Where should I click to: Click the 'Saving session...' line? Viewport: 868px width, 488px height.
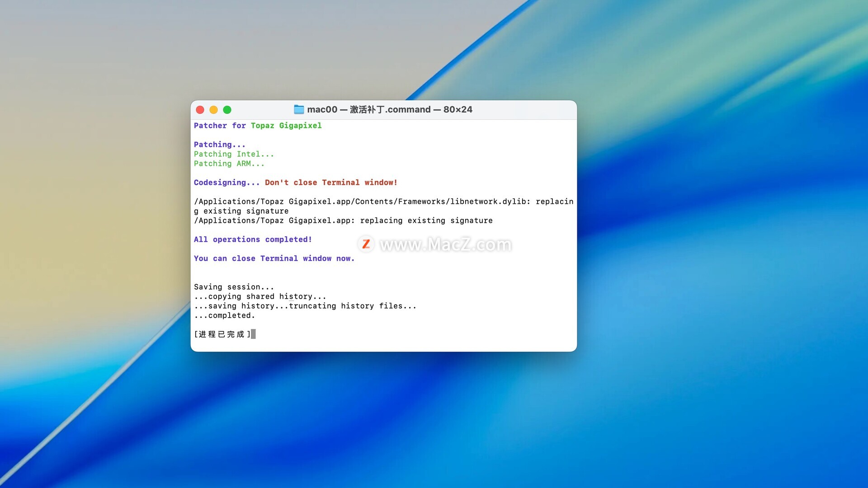[234, 287]
